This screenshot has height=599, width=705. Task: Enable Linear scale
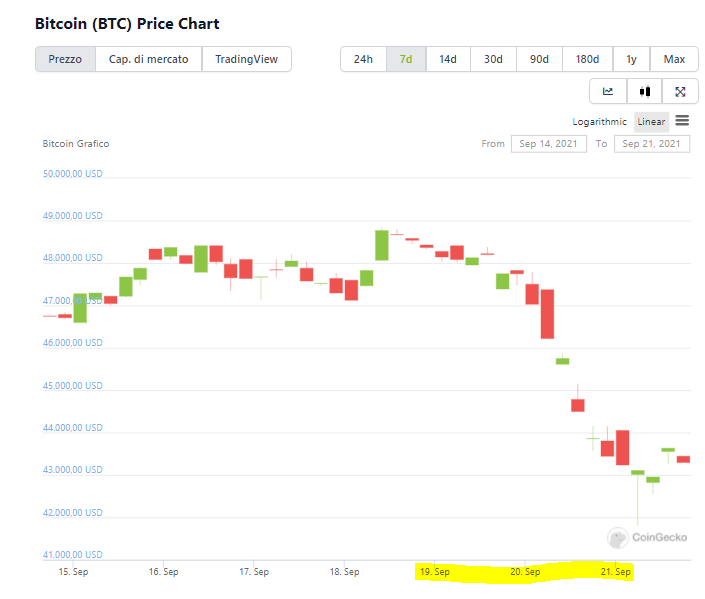[x=651, y=122]
